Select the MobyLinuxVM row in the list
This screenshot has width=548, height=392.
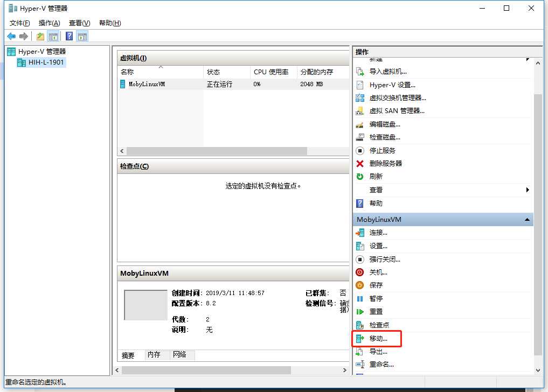coord(233,84)
